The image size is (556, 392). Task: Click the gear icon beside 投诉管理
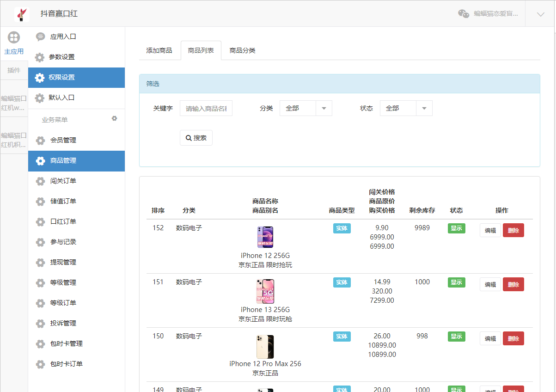coord(41,324)
